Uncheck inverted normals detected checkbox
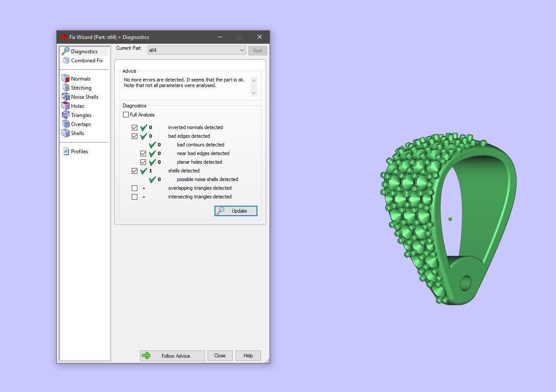The height and width of the screenshot is (392, 556). (134, 127)
